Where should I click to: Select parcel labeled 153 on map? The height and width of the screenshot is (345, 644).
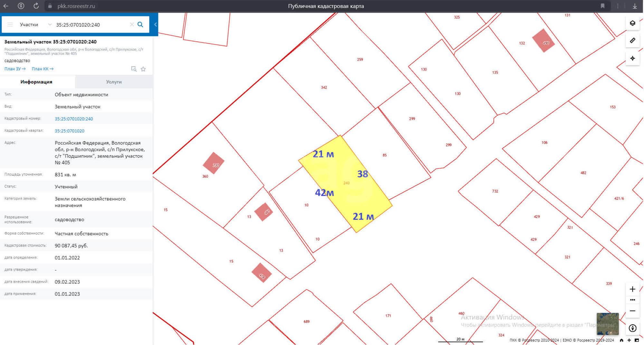[x=613, y=107]
